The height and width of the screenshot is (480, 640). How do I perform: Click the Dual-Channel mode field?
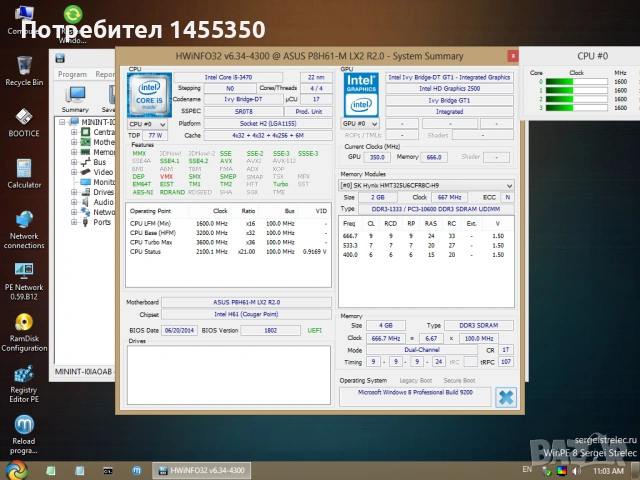coord(422,350)
